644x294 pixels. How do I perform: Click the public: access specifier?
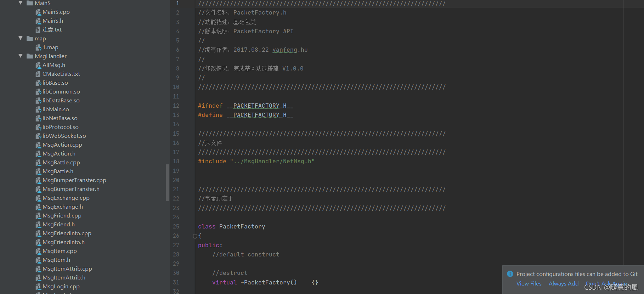[210, 245]
